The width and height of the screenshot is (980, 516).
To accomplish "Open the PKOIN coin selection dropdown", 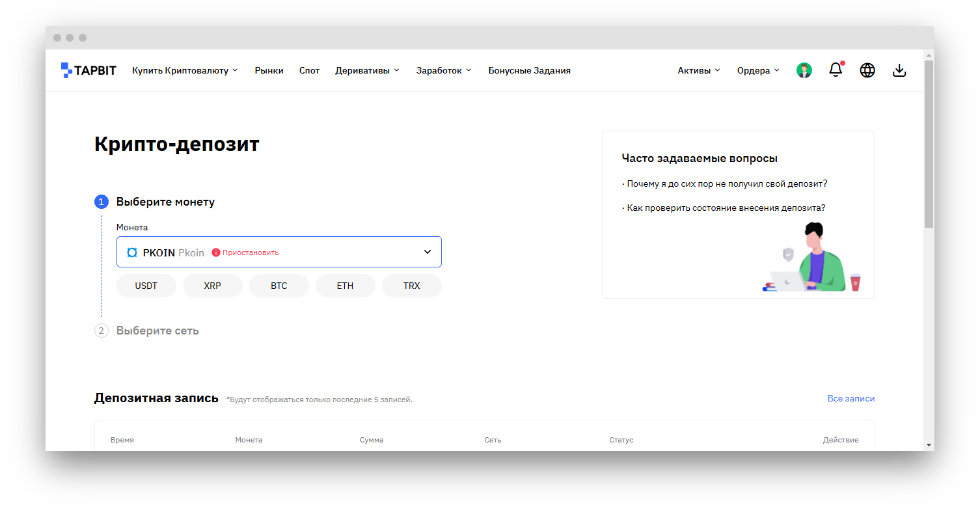I will 279,252.
